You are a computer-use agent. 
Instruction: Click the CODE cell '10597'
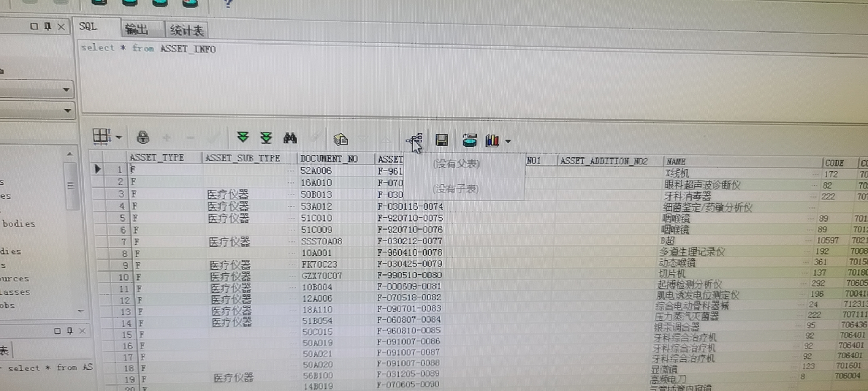tap(827, 240)
